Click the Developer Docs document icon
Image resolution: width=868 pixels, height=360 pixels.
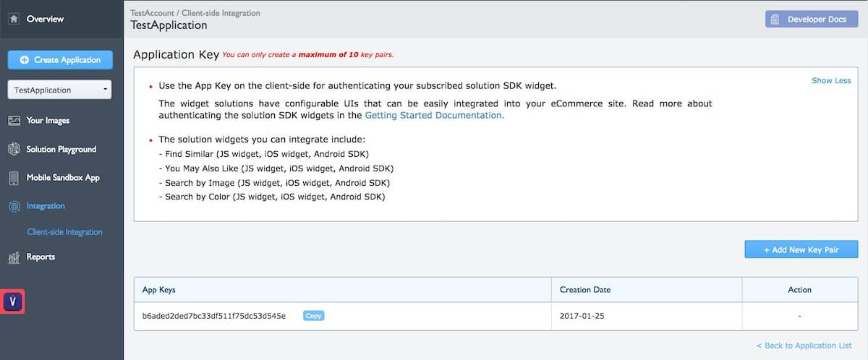pyautogui.click(x=778, y=20)
